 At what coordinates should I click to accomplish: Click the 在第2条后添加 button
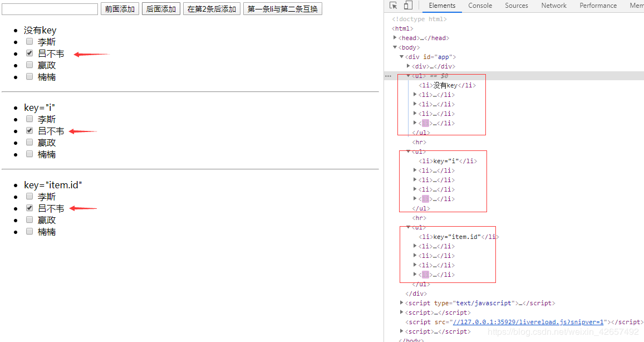[212, 8]
